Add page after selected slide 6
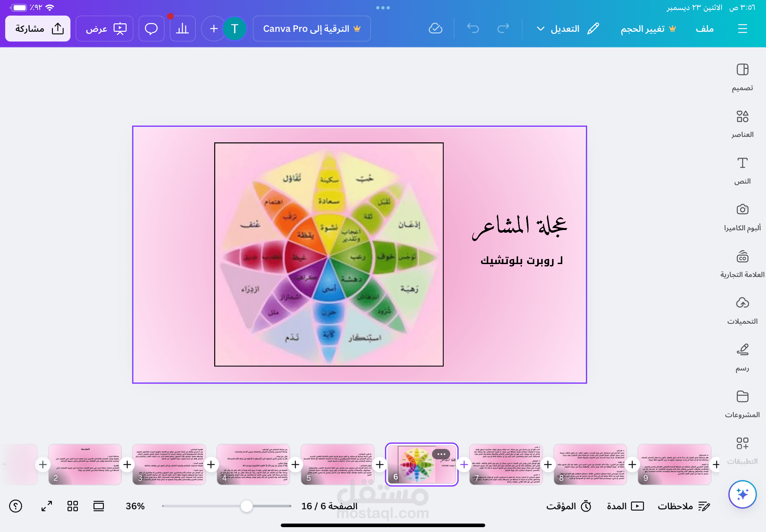The height and width of the screenshot is (532, 766). coord(464,464)
